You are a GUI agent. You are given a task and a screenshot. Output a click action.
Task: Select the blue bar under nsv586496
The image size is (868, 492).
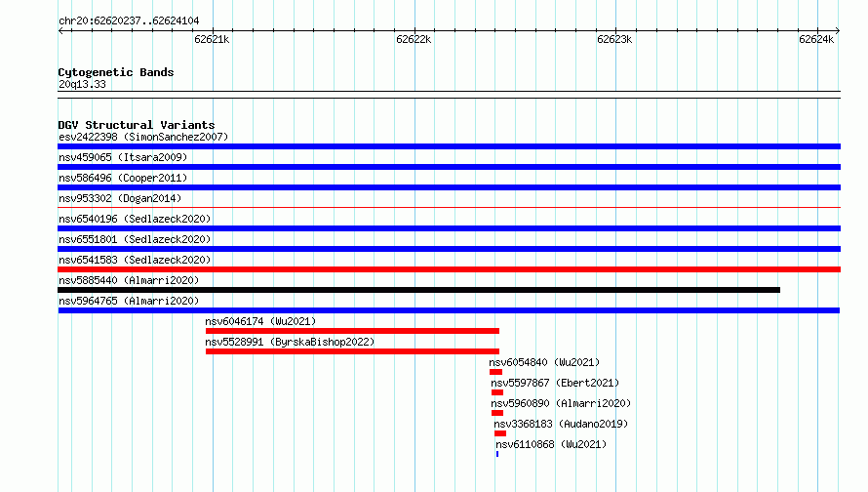(x=449, y=187)
